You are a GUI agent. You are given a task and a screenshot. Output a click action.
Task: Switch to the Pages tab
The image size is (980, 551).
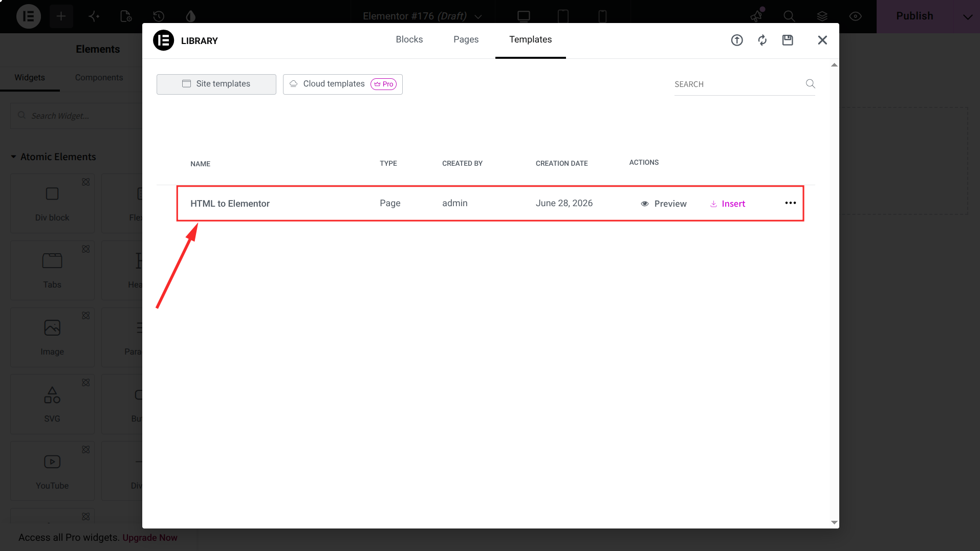pos(466,39)
